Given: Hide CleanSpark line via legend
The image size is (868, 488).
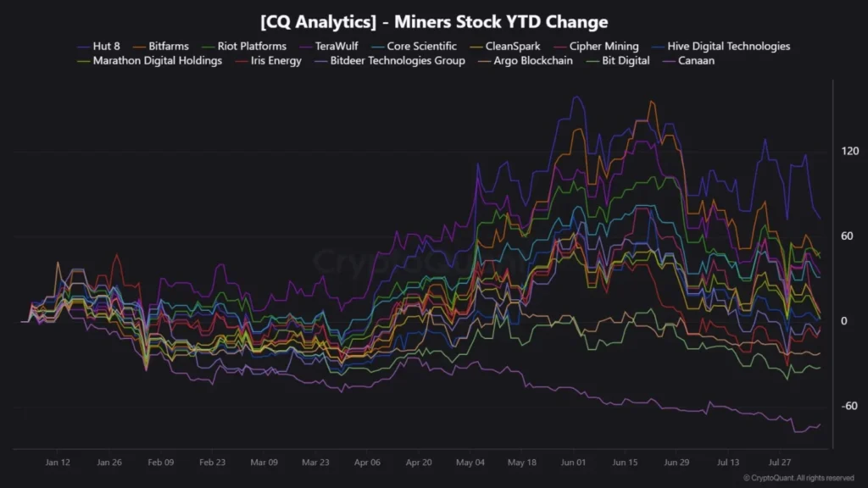Looking at the screenshot, I should tap(505, 47).
